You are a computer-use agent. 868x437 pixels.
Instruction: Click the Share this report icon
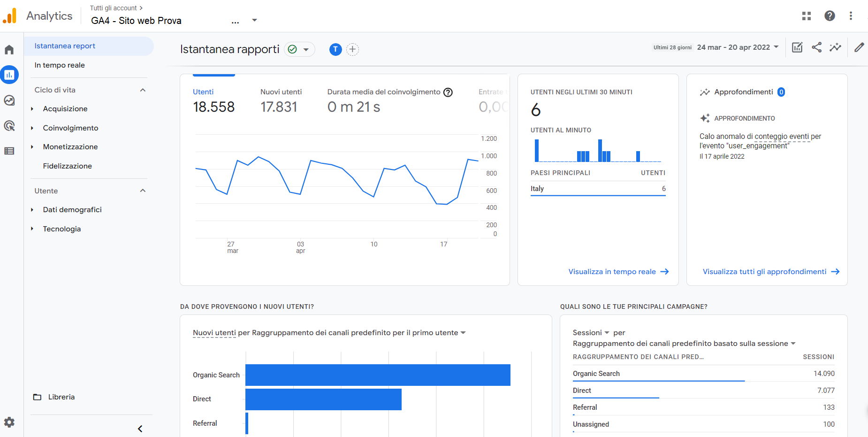(816, 47)
